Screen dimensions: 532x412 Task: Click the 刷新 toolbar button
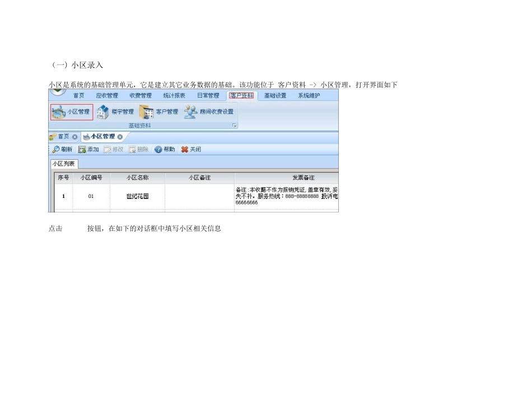coord(62,150)
